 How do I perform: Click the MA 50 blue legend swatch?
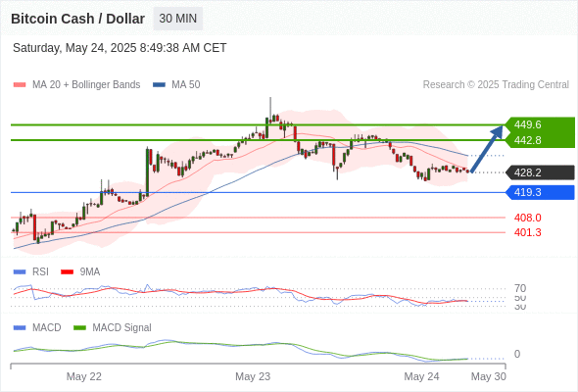tap(159, 85)
